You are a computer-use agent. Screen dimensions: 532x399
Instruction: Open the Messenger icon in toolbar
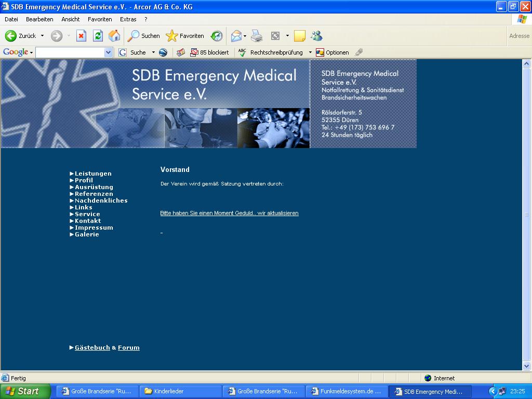click(316, 36)
